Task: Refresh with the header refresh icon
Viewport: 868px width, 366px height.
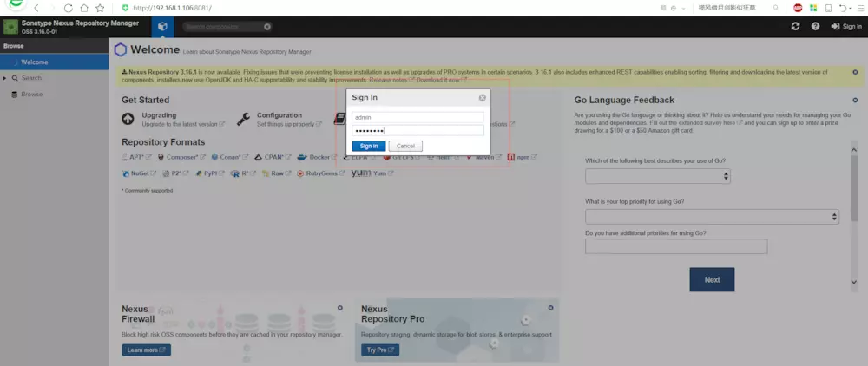Action: 795,26
